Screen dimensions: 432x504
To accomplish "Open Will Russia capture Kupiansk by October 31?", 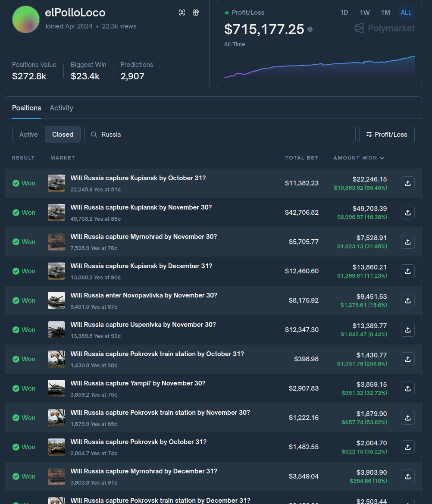I will (138, 178).
